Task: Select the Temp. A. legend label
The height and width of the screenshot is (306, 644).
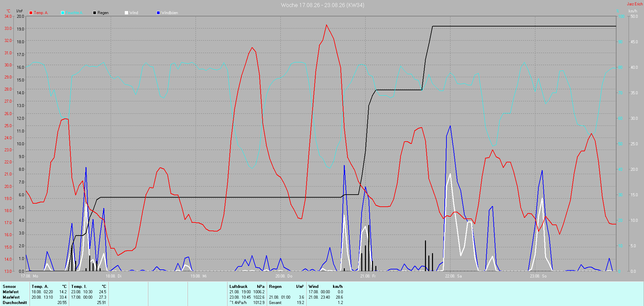Action: pyautogui.click(x=41, y=13)
